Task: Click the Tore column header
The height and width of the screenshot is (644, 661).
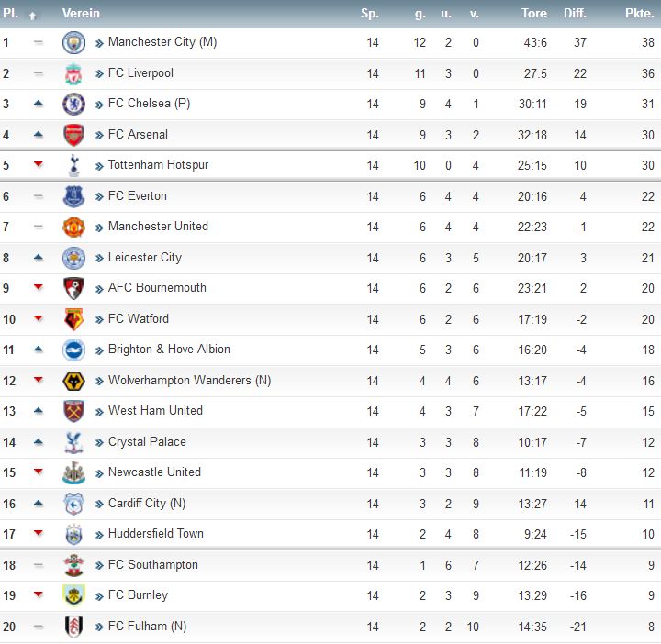Action: coord(534,14)
